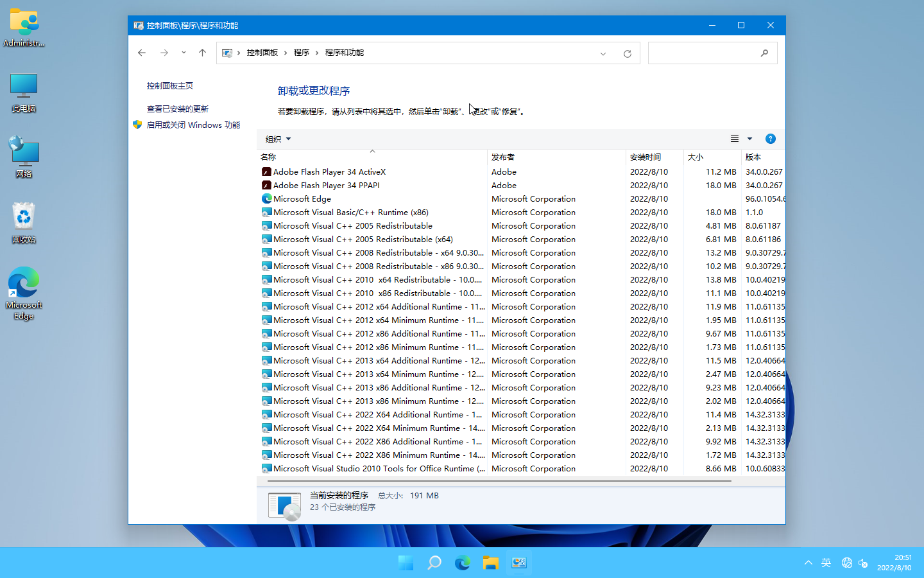Open 程序 breadcrumb segment

302,53
